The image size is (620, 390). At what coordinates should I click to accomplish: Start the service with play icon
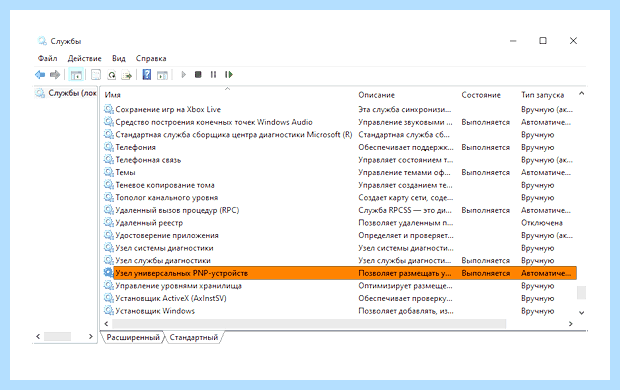(x=183, y=74)
